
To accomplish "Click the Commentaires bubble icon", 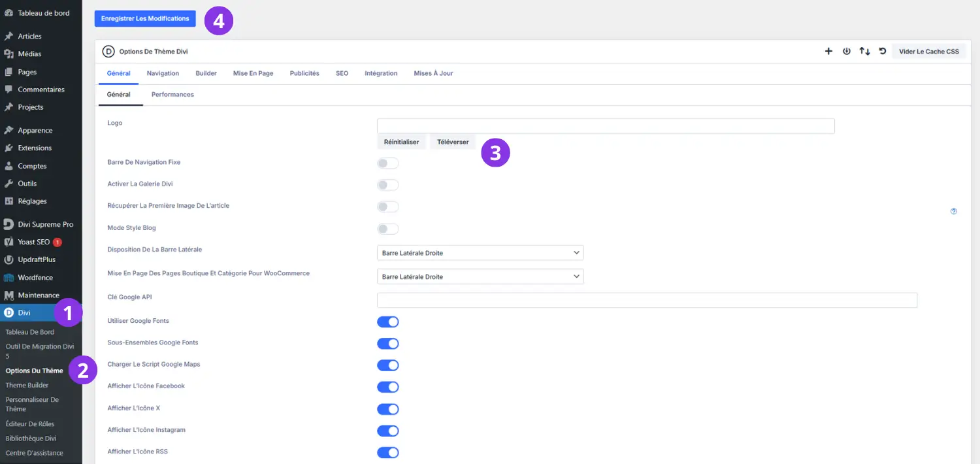I will click(x=8, y=90).
